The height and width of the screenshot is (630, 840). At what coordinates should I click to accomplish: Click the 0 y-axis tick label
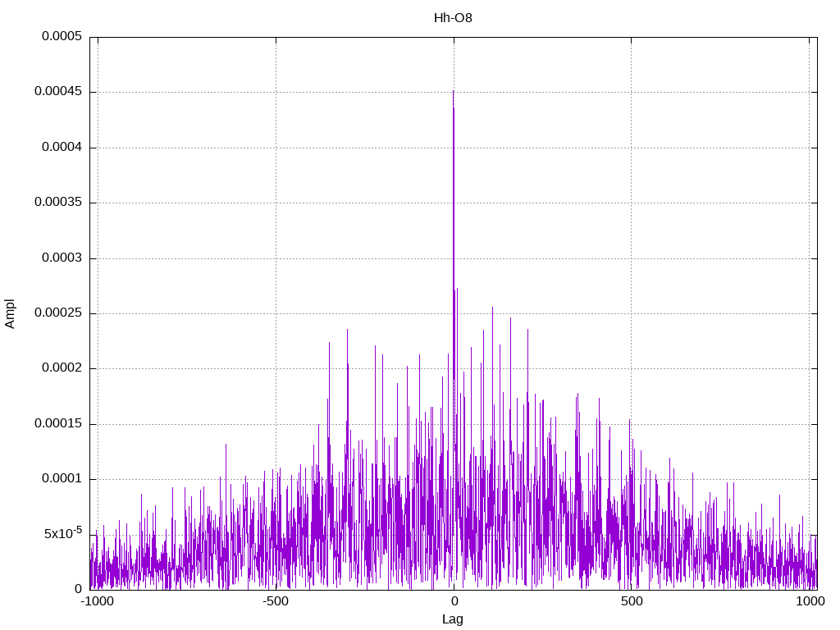pos(78,589)
